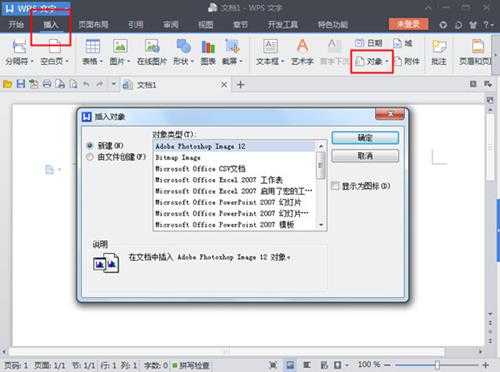Click object type list scroll-up arrow
Viewport: 500px width, 372px height.
(x=321, y=146)
